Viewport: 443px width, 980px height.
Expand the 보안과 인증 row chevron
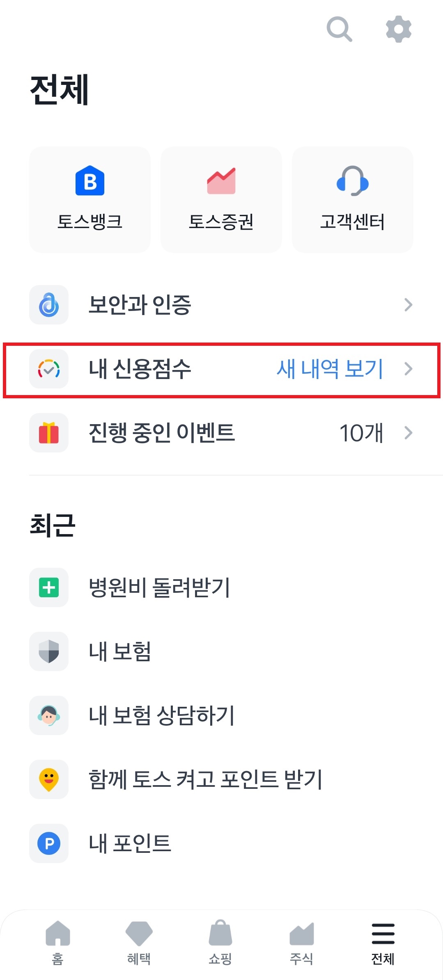[409, 304]
